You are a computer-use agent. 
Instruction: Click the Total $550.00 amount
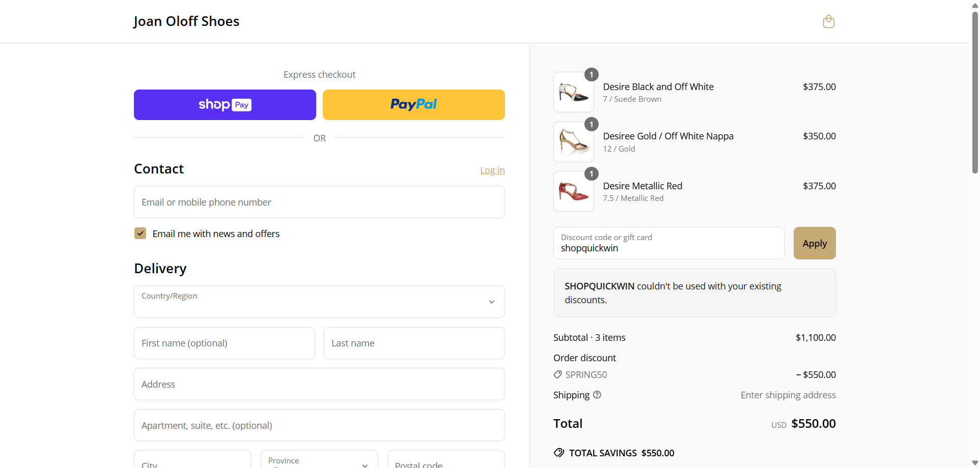tap(814, 423)
